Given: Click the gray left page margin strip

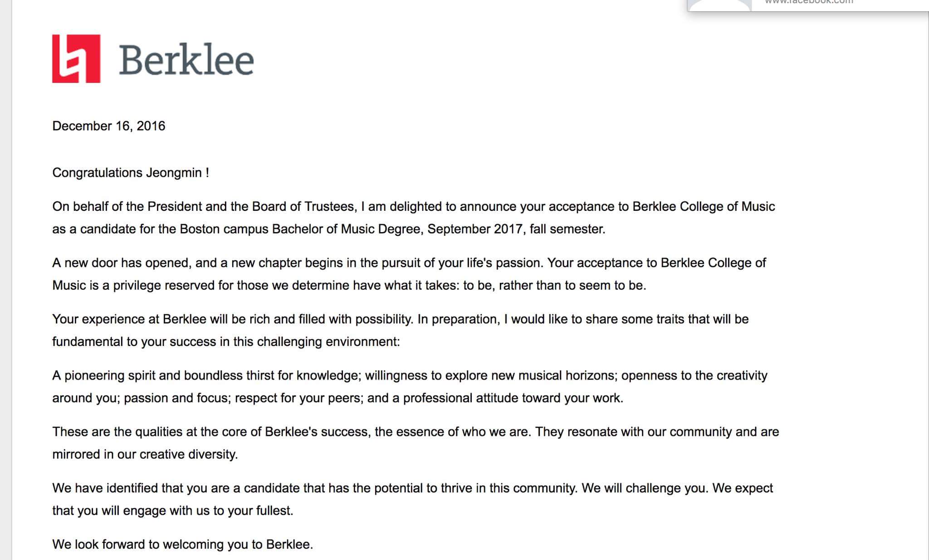Looking at the screenshot, I should coord(5,280).
